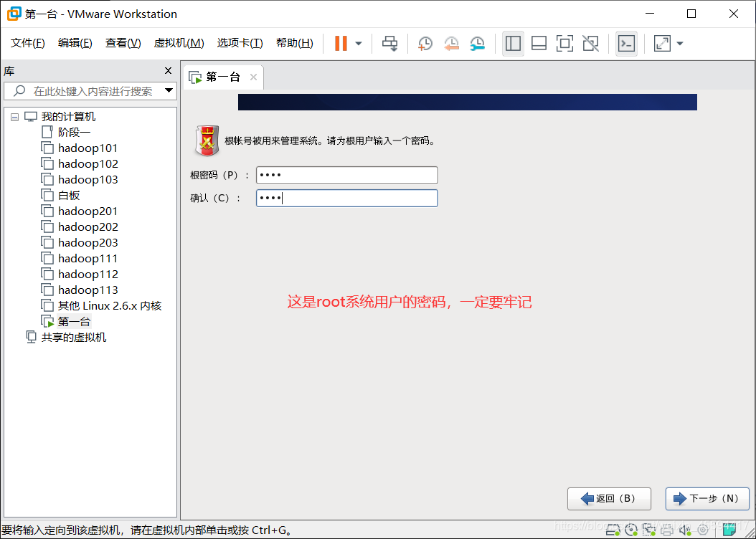Select the 阶段一 item in the library
Screen dimensions: 756x539
pyautogui.click(x=74, y=132)
